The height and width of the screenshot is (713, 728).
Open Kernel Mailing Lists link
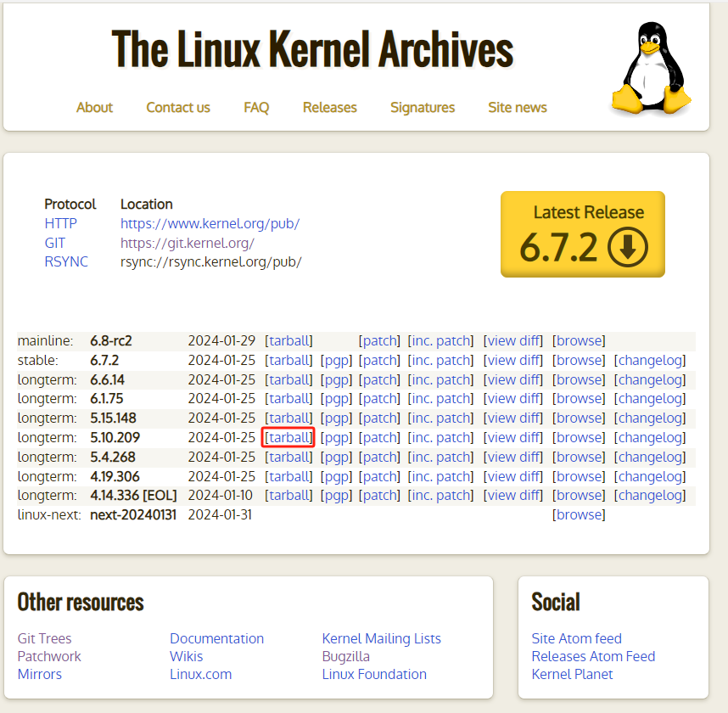tap(381, 638)
